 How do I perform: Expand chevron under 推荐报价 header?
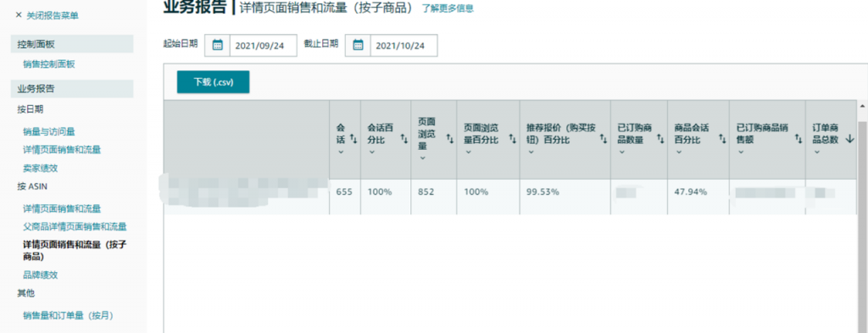click(531, 153)
